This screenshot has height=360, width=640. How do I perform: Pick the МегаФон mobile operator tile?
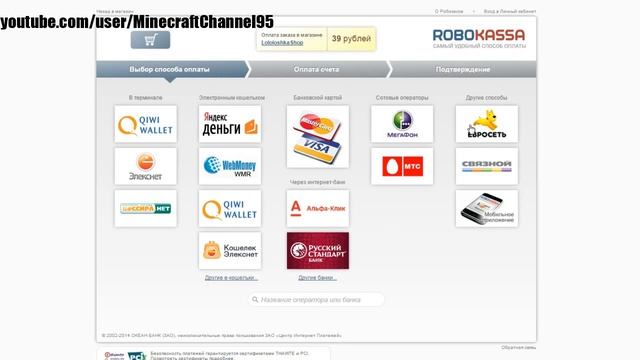click(x=402, y=124)
